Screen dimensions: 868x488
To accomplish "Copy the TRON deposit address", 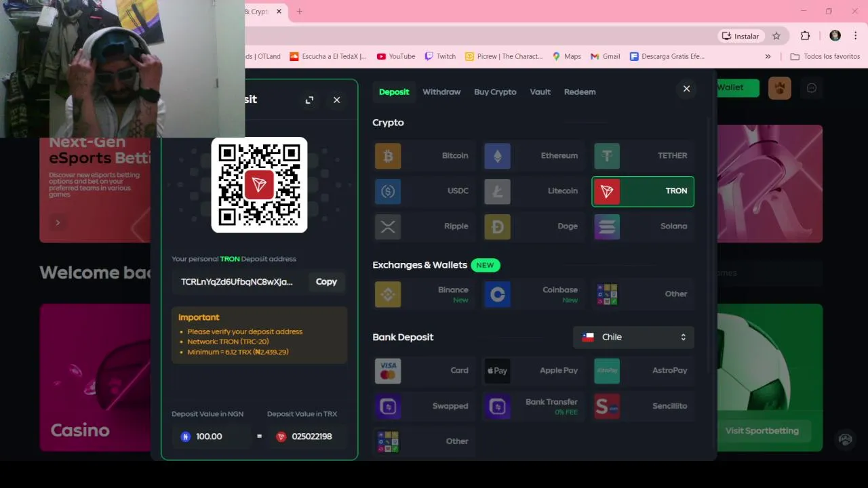I will (326, 282).
